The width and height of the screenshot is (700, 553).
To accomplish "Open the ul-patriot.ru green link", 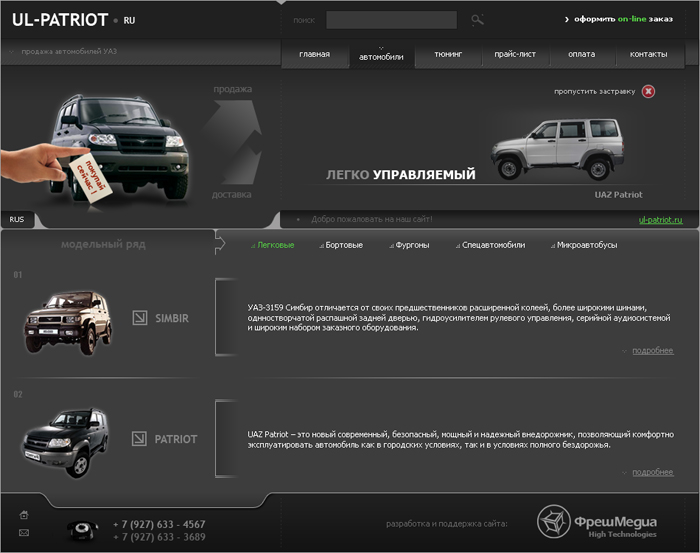I will point(661,220).
